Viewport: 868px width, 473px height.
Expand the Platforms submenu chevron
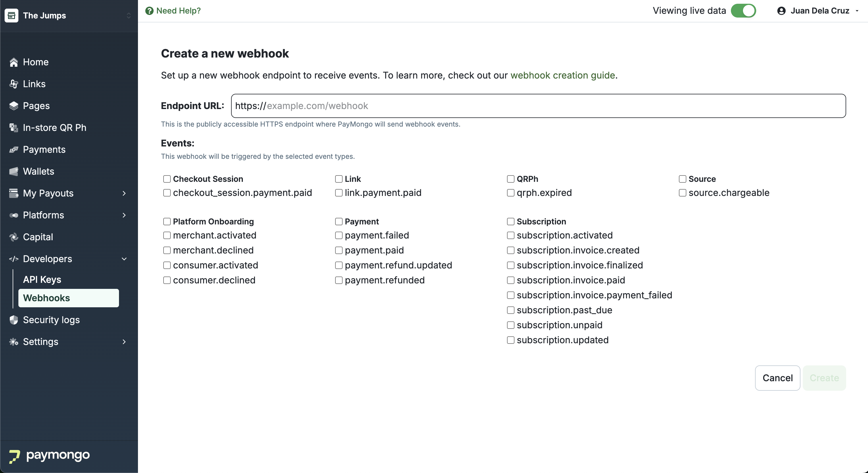point(124,215)
